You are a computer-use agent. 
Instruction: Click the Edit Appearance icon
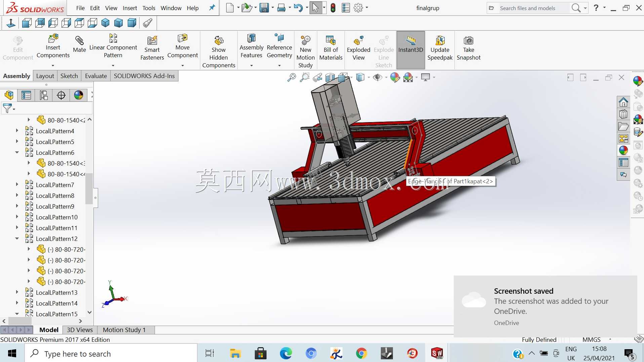click(395, 77)
